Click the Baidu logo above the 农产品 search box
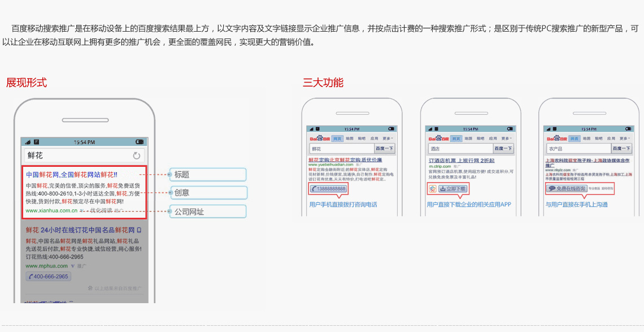This screenshot has width=644, height=332. tap(556, 139)
